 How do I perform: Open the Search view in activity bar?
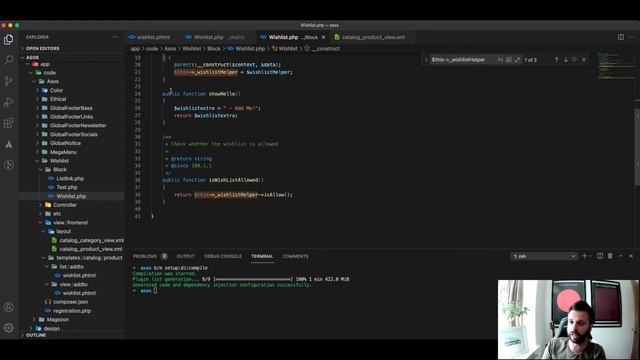pos(9,60)
